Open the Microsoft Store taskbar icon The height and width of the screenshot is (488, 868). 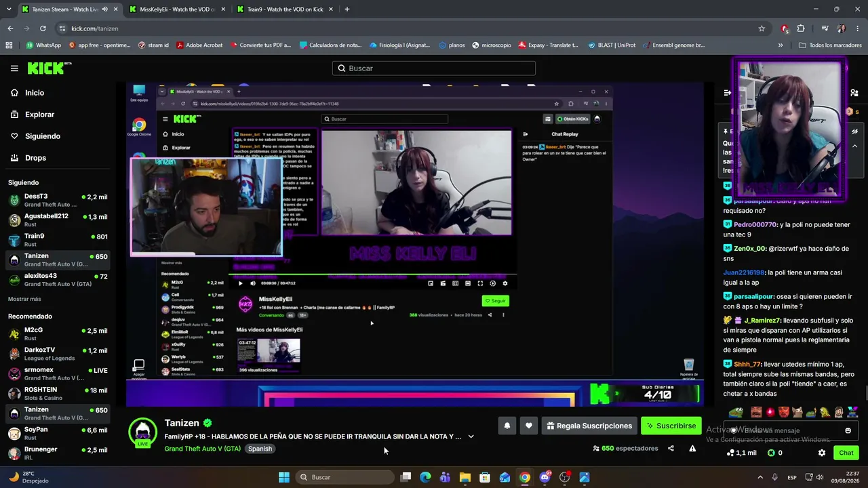coord(485,477)
